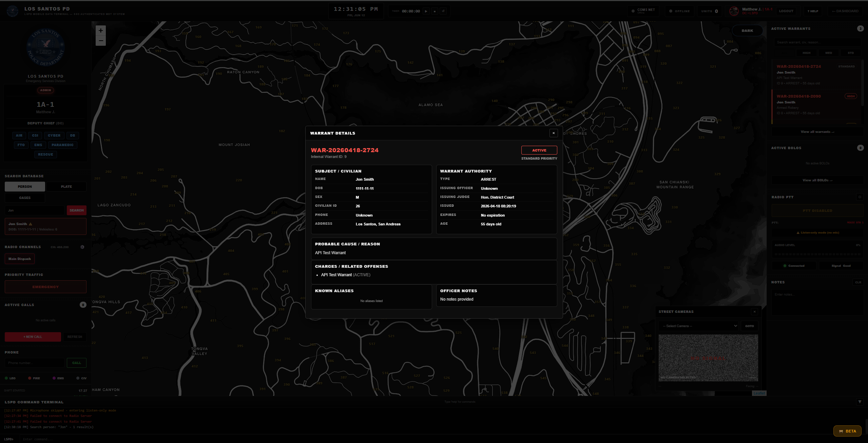Create a call with + NEW CALL

[33, 337]
